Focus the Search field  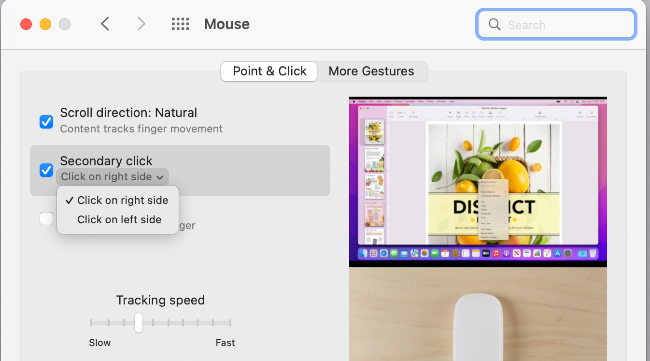[556, 24]
